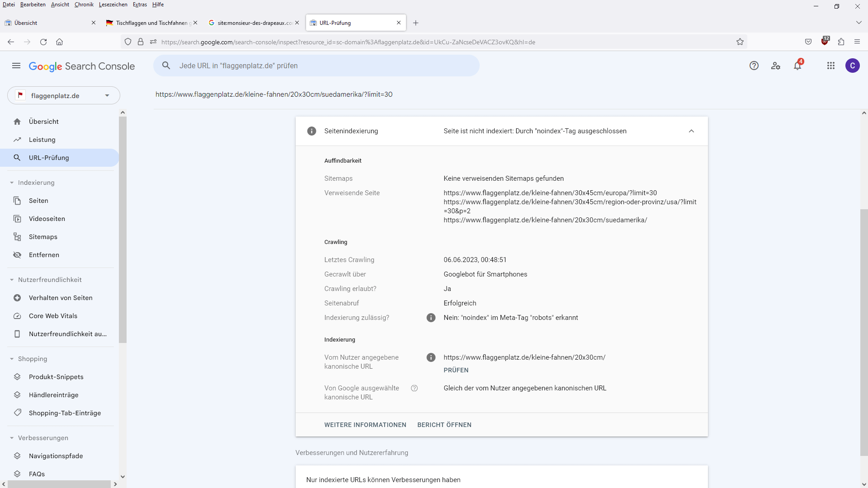Collapse the Indexierung sidebar section
This screenshot has height=488, width=868.
click(12, 183)
